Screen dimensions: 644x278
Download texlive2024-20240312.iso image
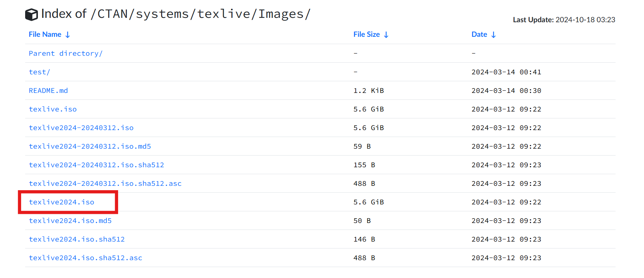tap(81, 128)
